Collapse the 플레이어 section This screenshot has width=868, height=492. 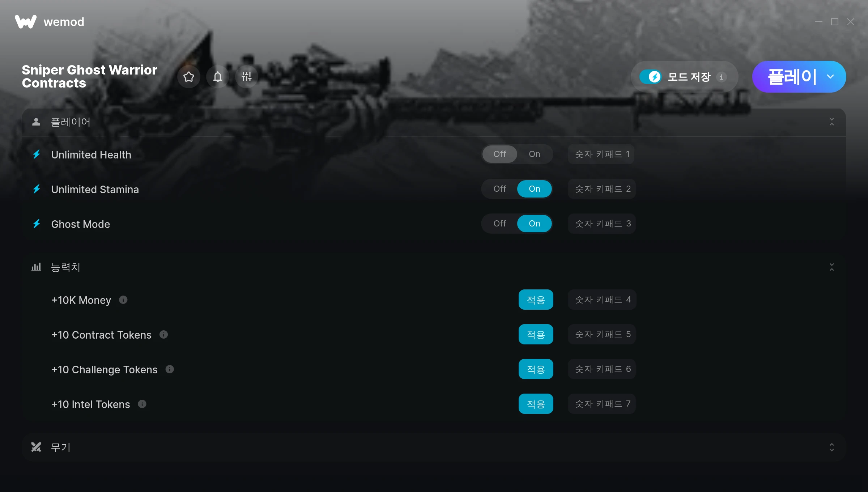point(832,122)
